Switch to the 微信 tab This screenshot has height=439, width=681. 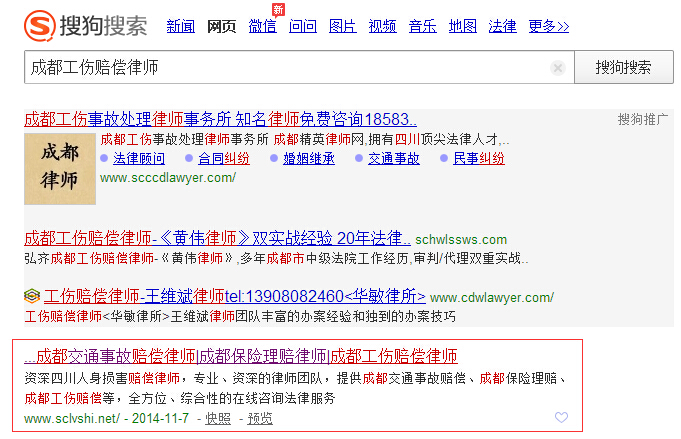[262, 27]
